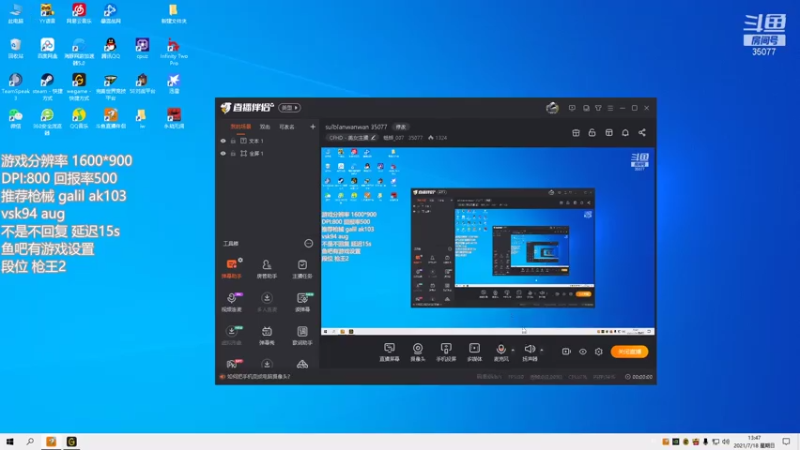Open the cpuz desktop shortcut
This screenshot has height=450, width=800.
pos(142,48)
